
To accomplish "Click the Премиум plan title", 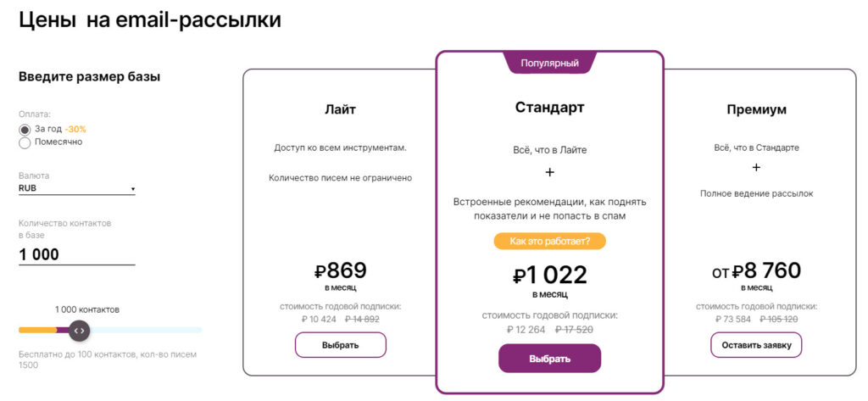I will coord(756,109).
